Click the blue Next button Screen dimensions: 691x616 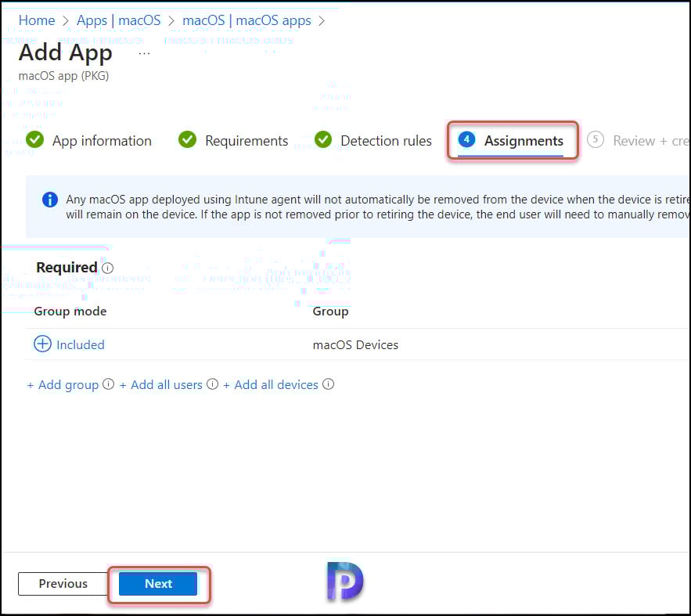[158, 583]
